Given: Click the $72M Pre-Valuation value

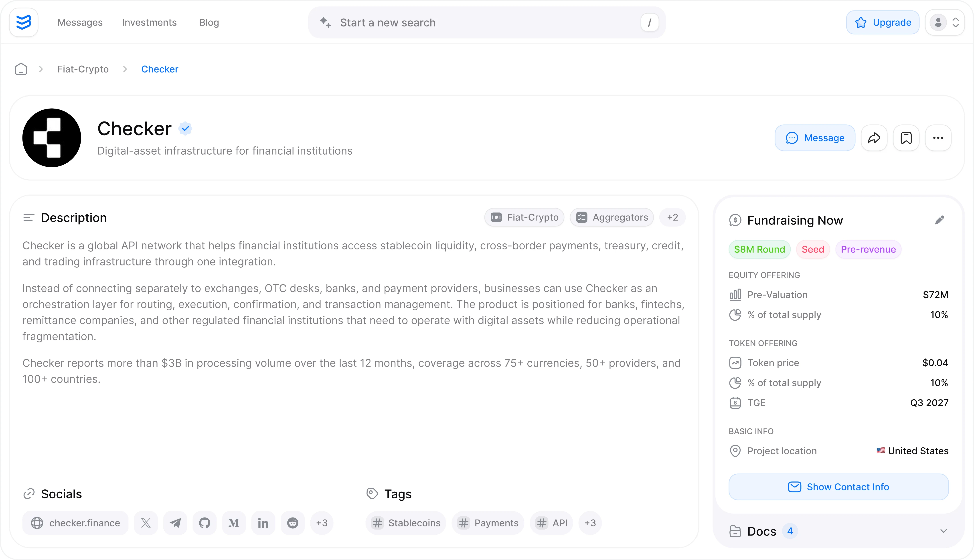Looking at the screenshot, I should (936, 295).
